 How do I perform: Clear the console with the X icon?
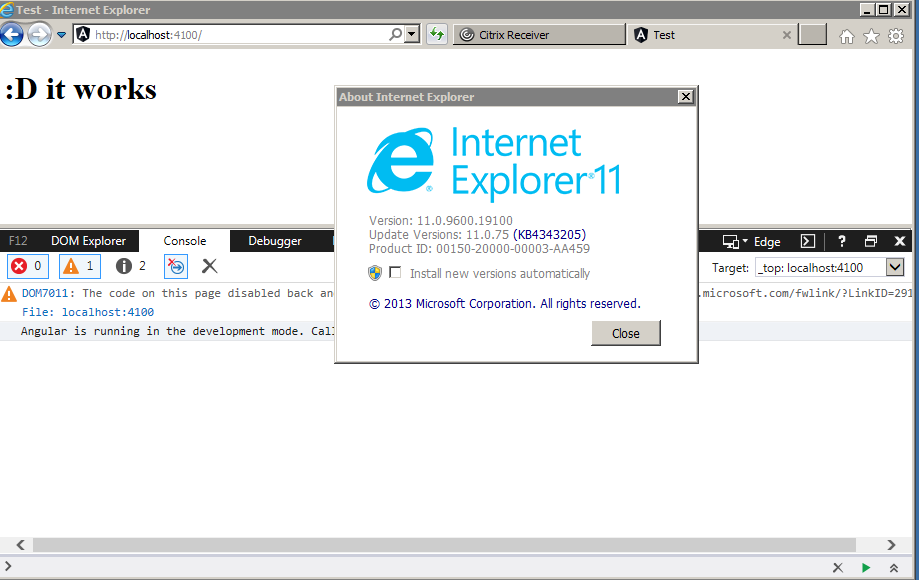209,266
